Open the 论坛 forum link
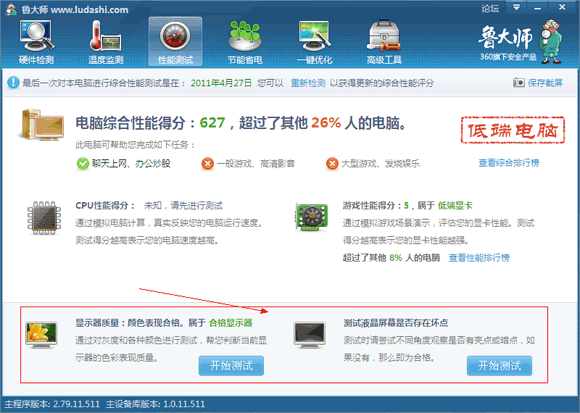The image size is (580, 413). point(490,8)
